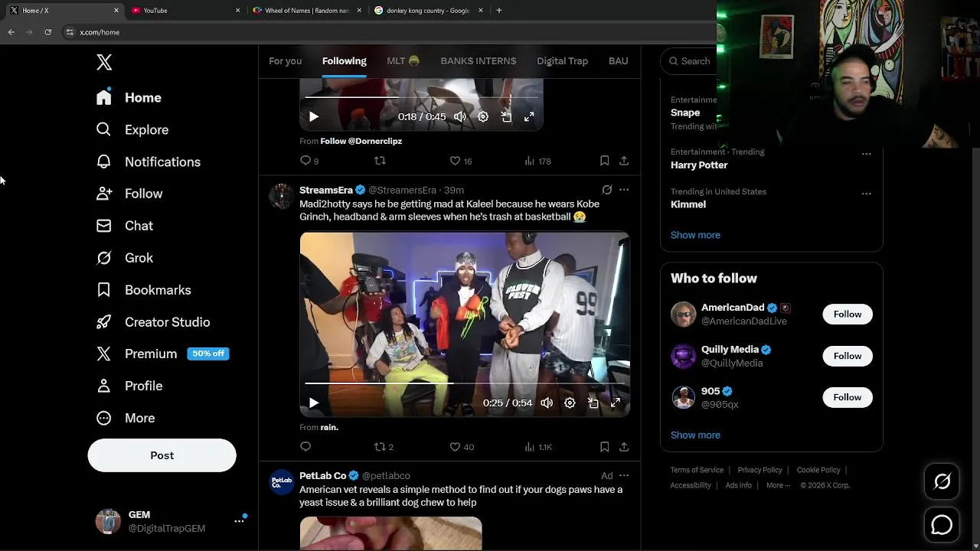Show more Who to follow suggestions
980x551 pixels.
coord(695,435)
